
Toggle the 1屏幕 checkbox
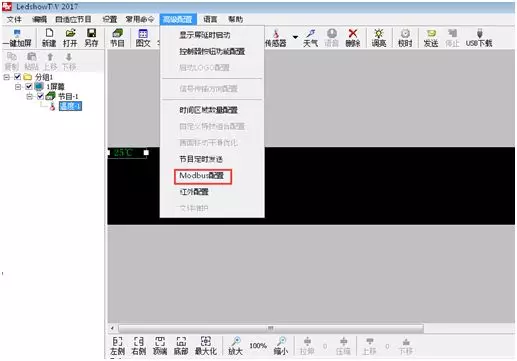(x=29, y=87)
